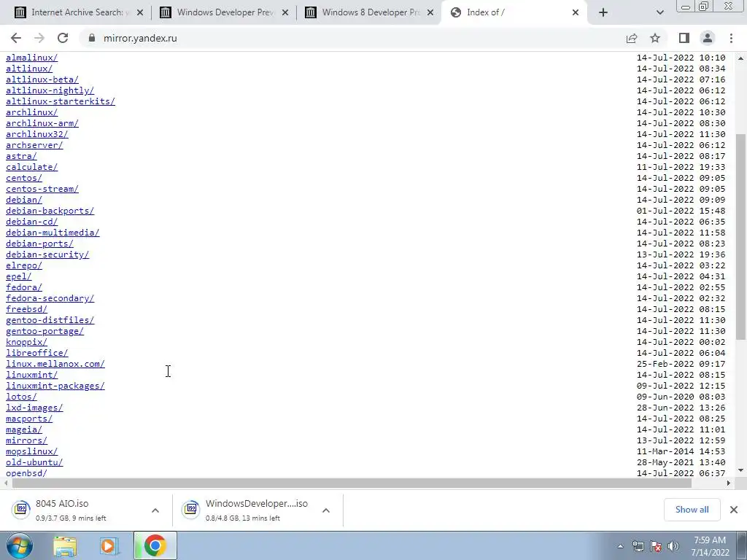Open the gentoo-portage/ directory

[x=44, y=332]
